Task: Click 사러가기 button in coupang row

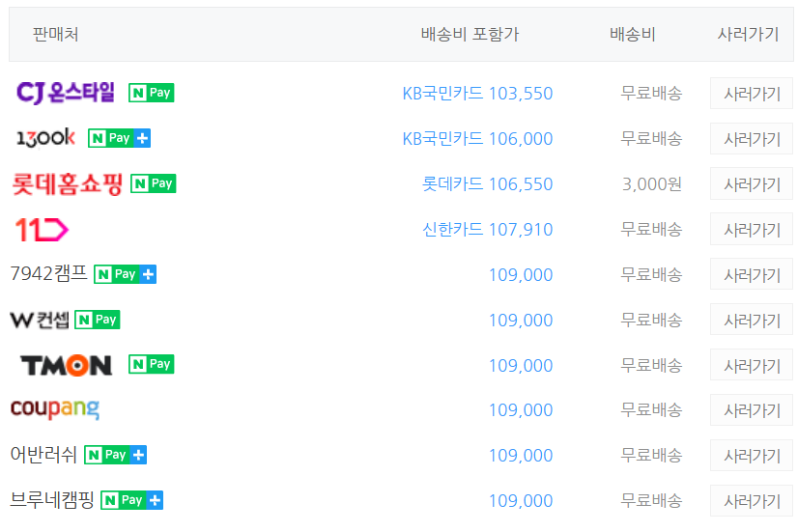Action: [x=752, y=410]
